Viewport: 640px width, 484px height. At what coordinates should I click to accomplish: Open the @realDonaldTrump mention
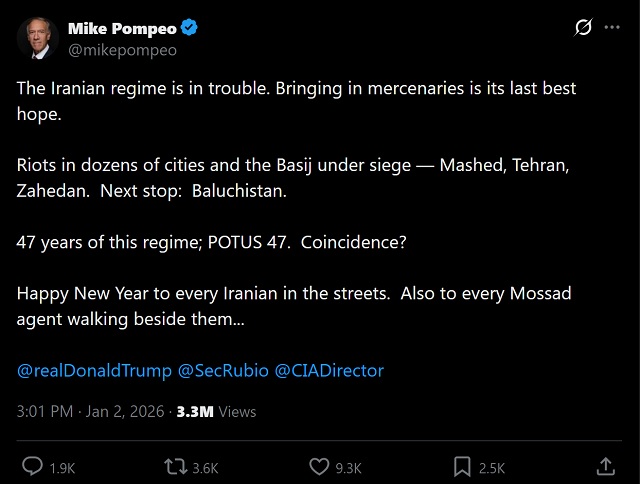point(94,370)
